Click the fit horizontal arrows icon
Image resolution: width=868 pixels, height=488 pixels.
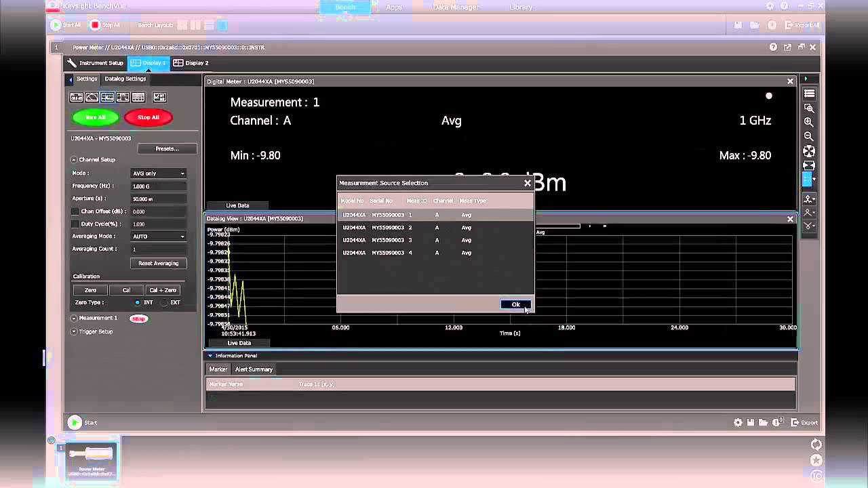[809, 165]
